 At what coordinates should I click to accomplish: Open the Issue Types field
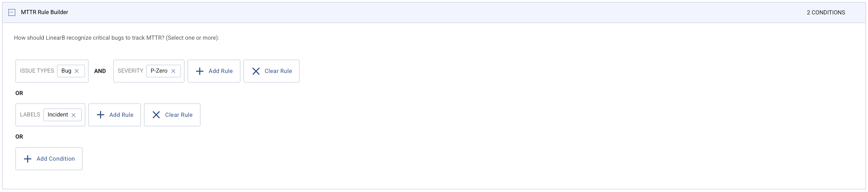click(x=37, y=71)
